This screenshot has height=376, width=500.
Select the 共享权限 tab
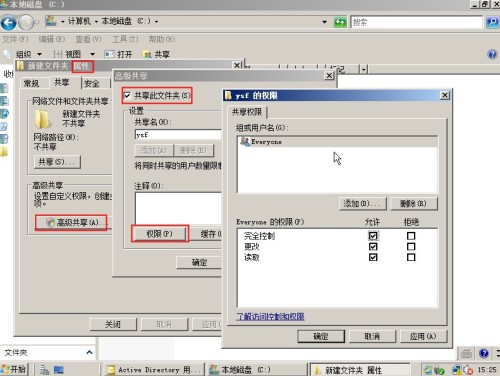[247, 112]
